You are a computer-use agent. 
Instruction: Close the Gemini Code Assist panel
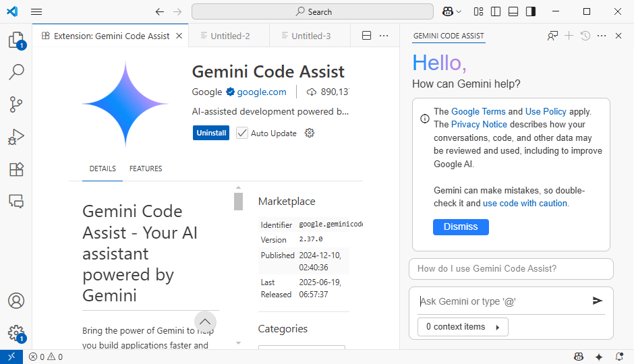click(x=618, y=36)
